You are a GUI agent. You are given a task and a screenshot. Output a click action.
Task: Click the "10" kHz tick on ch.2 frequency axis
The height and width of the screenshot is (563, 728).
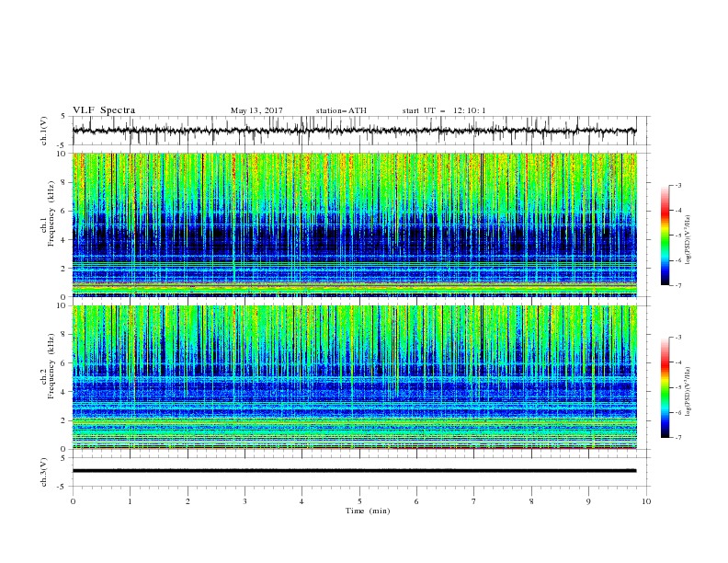click(63, 305)
